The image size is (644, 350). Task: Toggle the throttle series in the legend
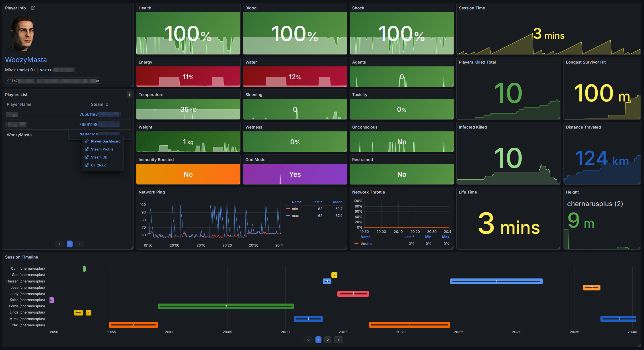[x=366, y=244]
